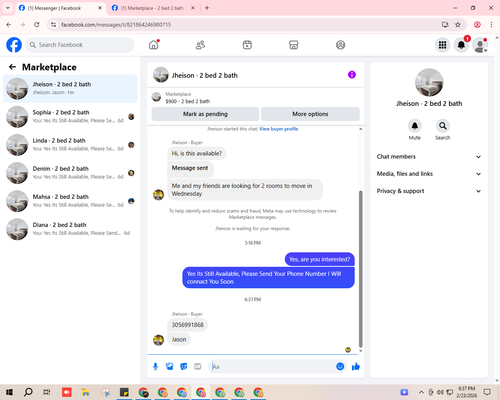Open the $900 - 2 bed 2 bath listing
500x400 pixels.
(x=188, y=101)
